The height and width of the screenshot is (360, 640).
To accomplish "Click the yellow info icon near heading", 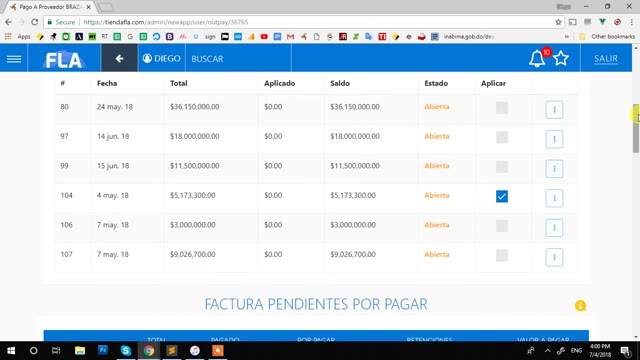I will click(x=580, y=305).
